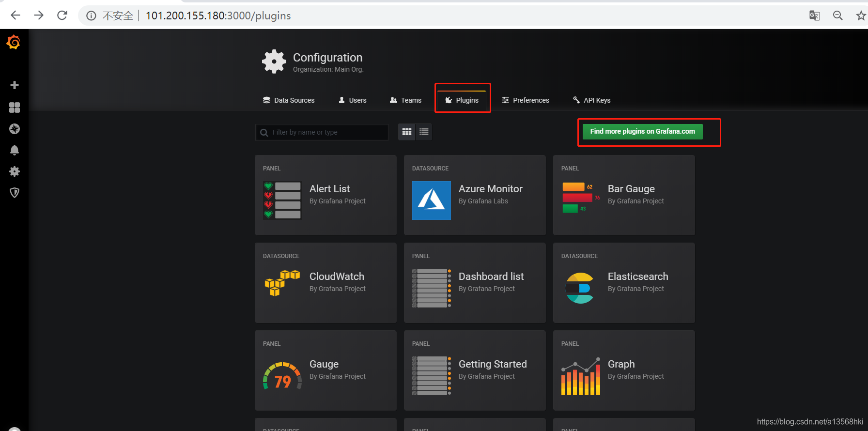Image resolution: width=868 pixels, height=431 pixels.
Task: Click the Bar Gauge plugin icon
Action: (x=581, y=197)
